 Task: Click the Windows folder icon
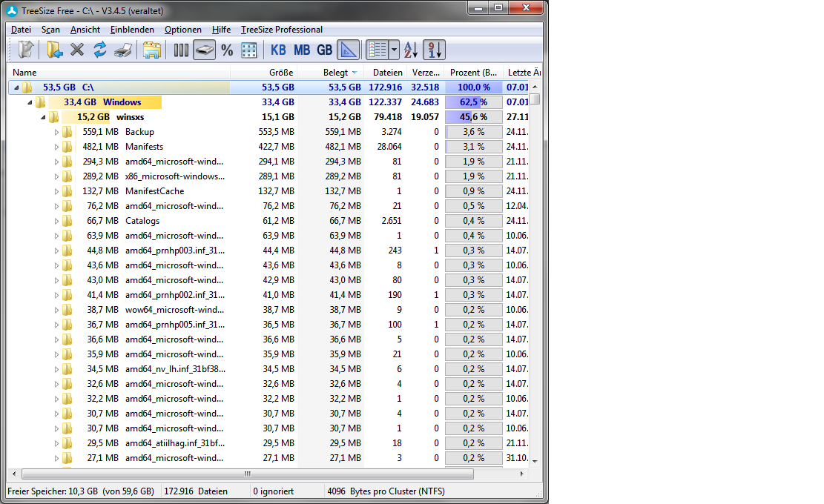pyautogui.click(x=40, y=102)
